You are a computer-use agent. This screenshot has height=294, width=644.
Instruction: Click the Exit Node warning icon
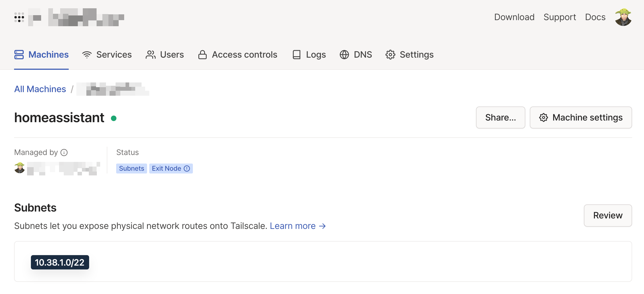[x=187, y=169]
